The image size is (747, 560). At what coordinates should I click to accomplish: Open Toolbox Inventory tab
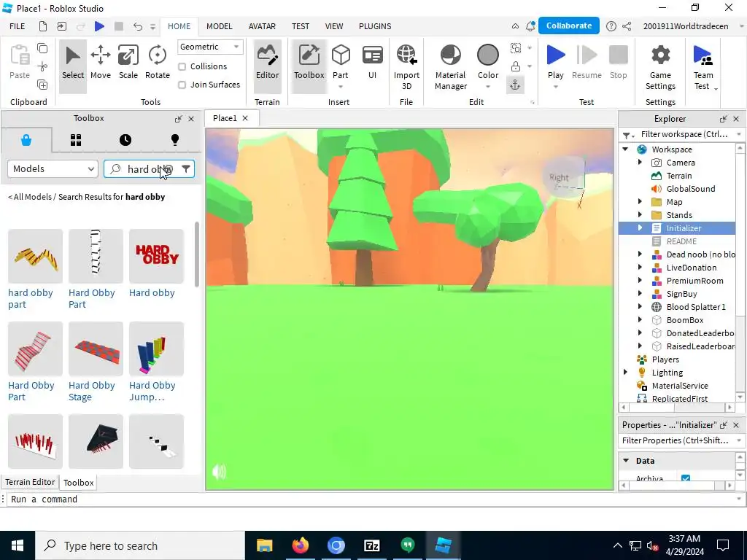click(76, 140)
